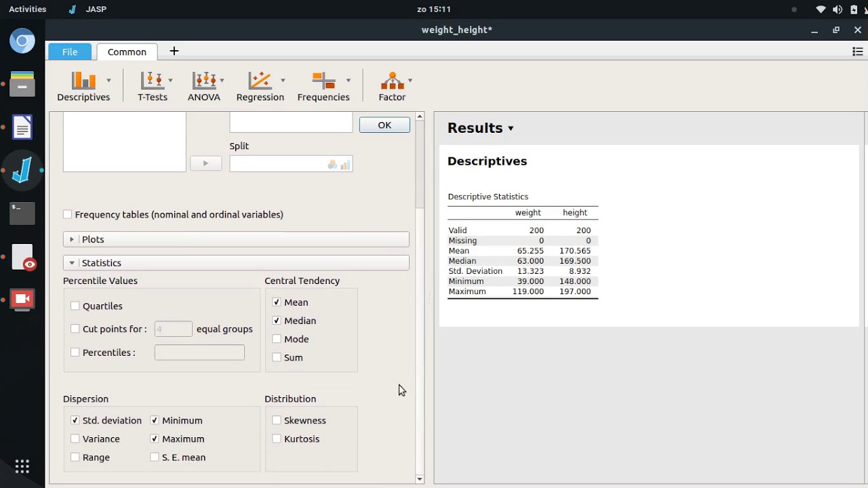Click the scrollbar down arrow in options panel

coord(420,479)
